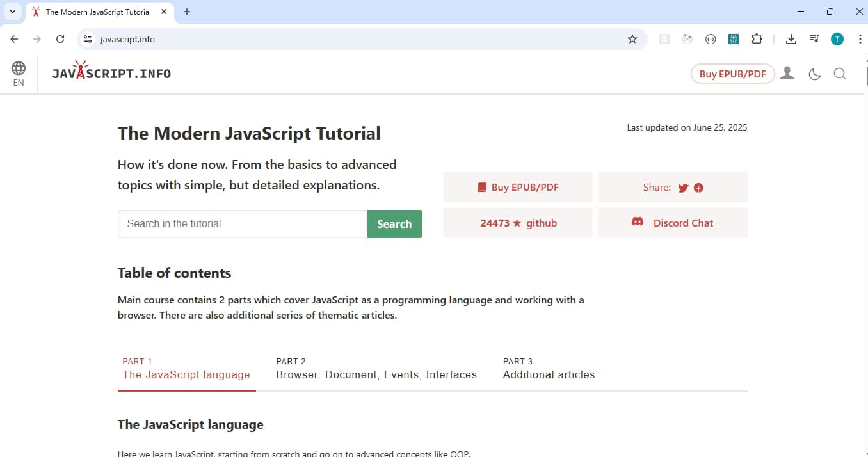Open the github repository link
The image size is (868, 457).
coord(541,223)
